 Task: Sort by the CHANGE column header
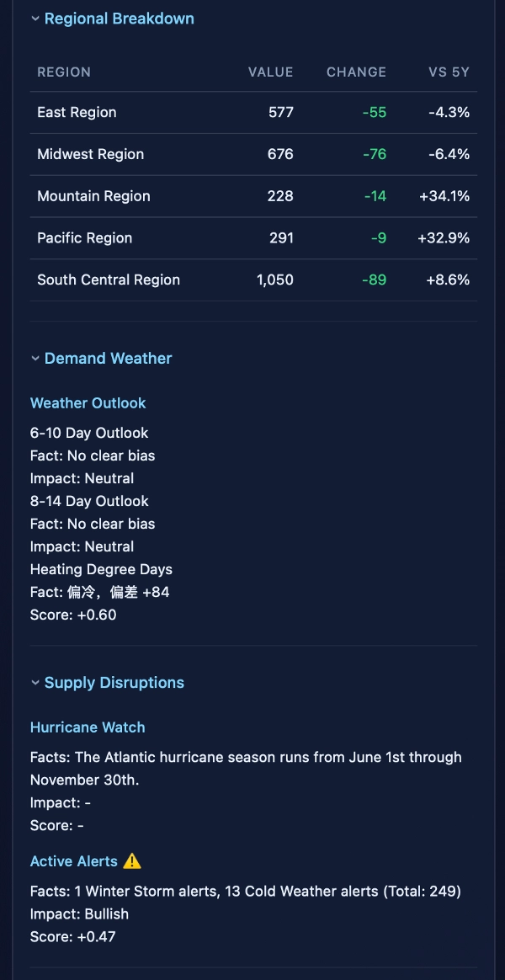coord(356,72)
